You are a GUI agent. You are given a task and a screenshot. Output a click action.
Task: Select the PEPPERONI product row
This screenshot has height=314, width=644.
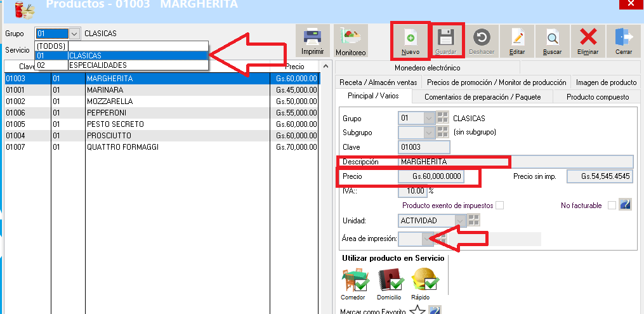pyautogui.click(x=162, y=112)
